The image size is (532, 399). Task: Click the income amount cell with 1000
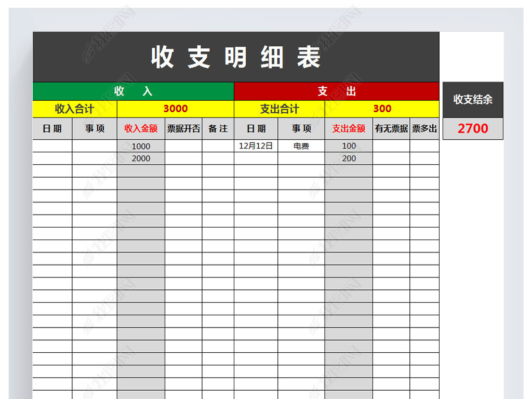(x=141, y=147)
